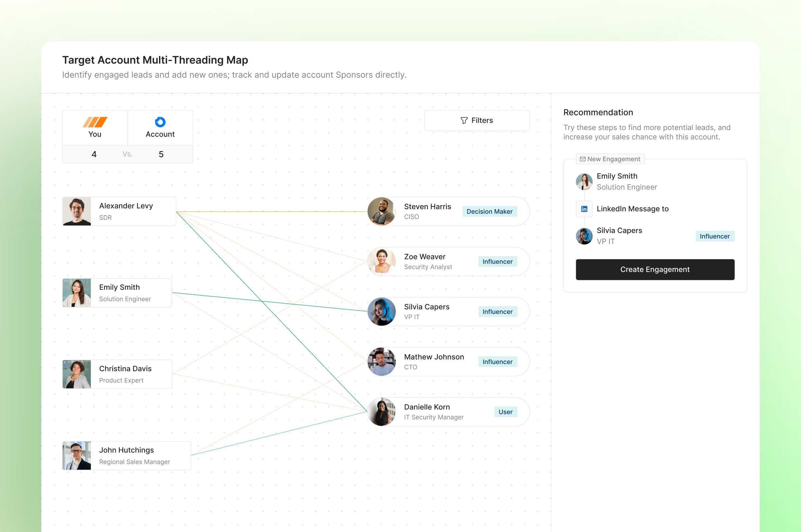801x532 pixels.
Task: Select the Influencer tag on Mathew Johnson
Action: click(x=498, y=362)
